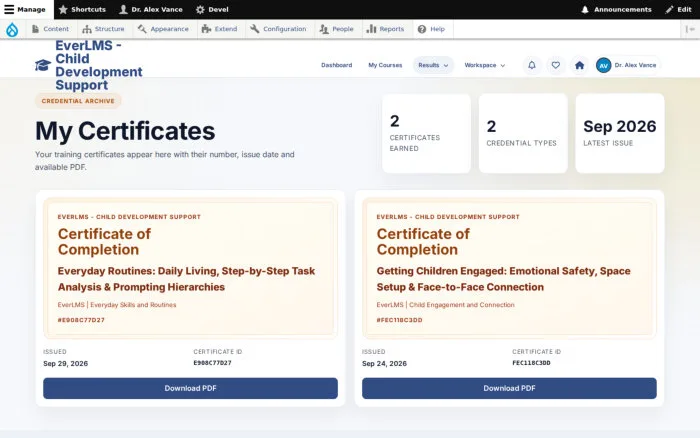700x438 pixels.
Task: Click EverLMS | Child Engagement and Connection text
Action: point(446,305)
